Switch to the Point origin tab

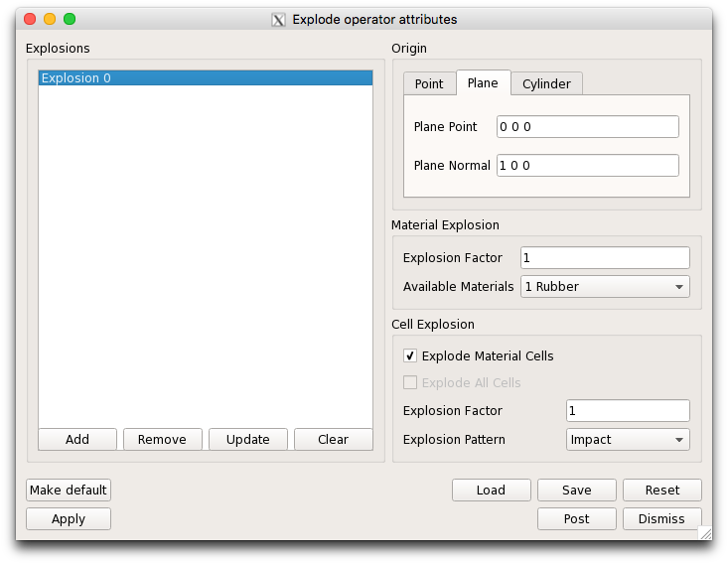pyautogui.click(x=429, y=84)
